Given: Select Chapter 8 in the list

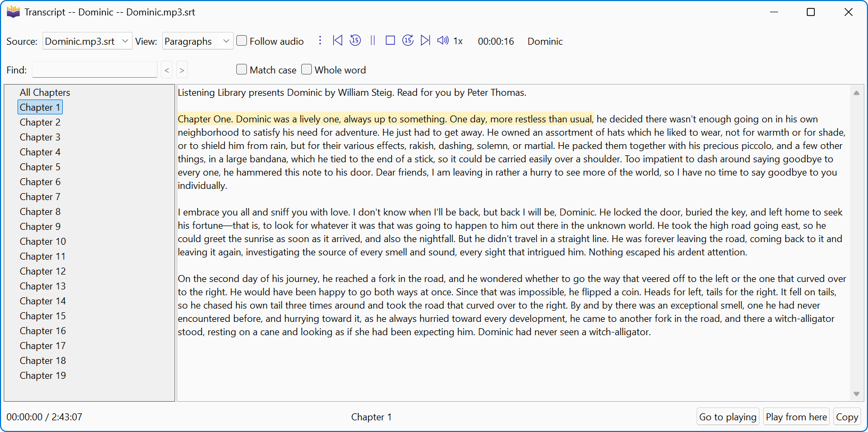Looking at the screenshot, I should tap(40, 212).
